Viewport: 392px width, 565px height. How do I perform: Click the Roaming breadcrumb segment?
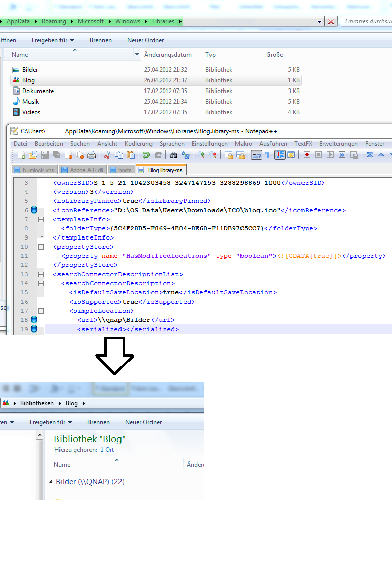tap(54, 21)
